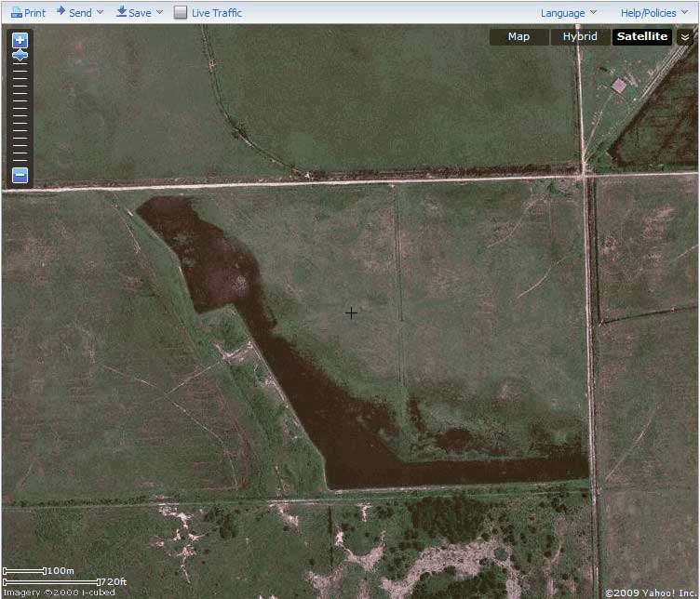Switch to Hybrid view
The image size is (700, 599).
580,36
